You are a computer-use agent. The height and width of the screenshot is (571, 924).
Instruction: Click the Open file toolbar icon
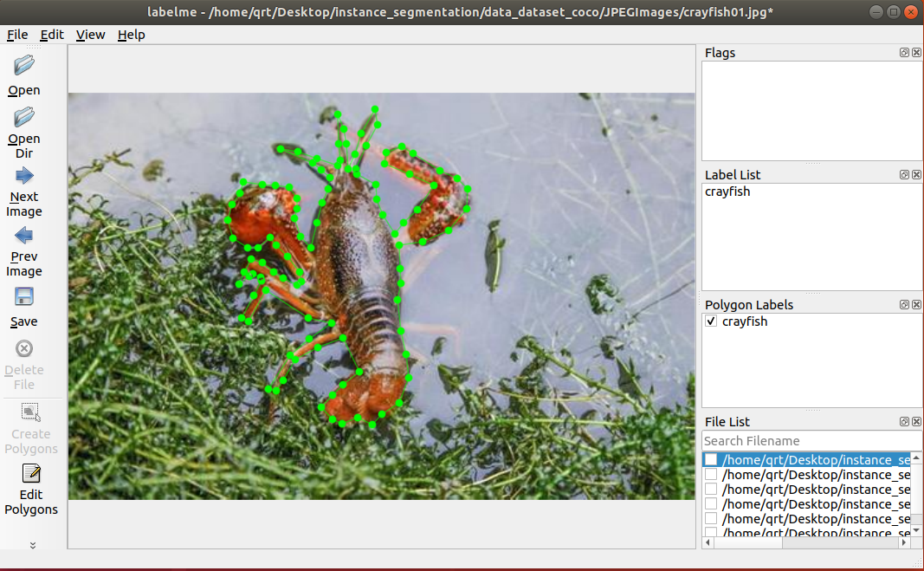[24, 66]
